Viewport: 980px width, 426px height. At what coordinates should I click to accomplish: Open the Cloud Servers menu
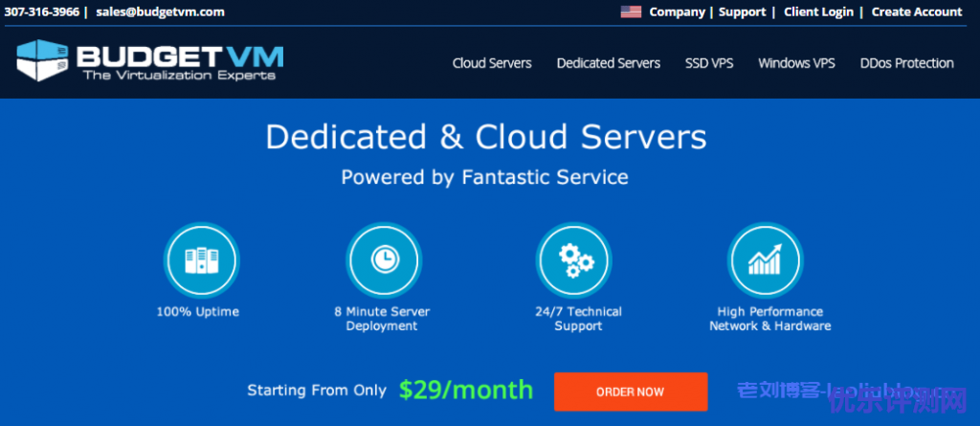coord(492,63)
